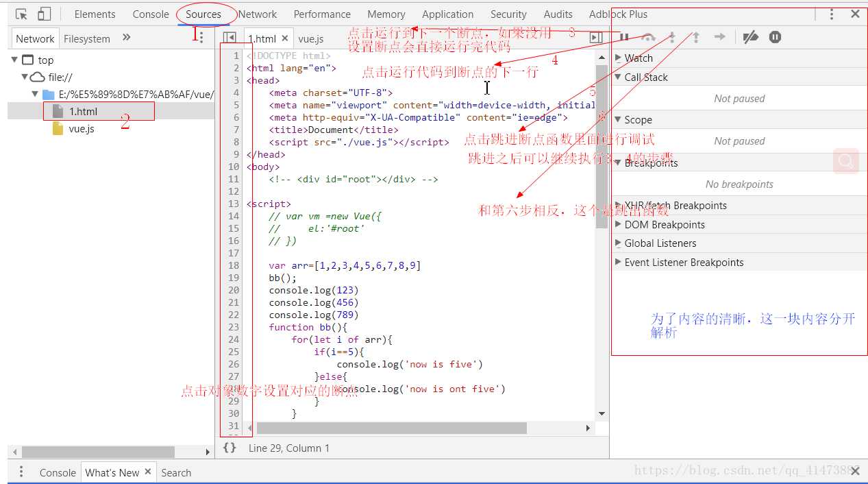
Task: Collapse the E:/ folder tree arrow
Action: point(35,94)
